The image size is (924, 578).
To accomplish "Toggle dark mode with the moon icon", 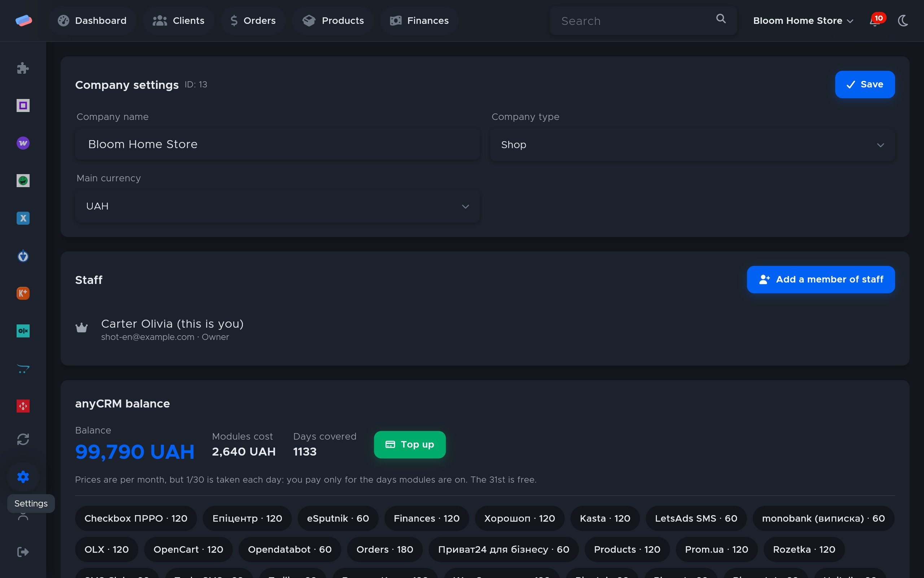I will click(903, 21).
